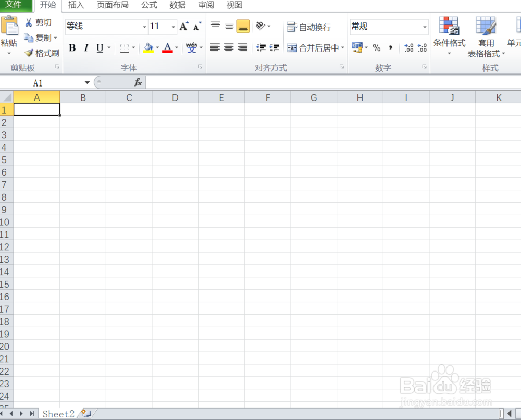Click the select-all corner triangle

click(7, 97)
